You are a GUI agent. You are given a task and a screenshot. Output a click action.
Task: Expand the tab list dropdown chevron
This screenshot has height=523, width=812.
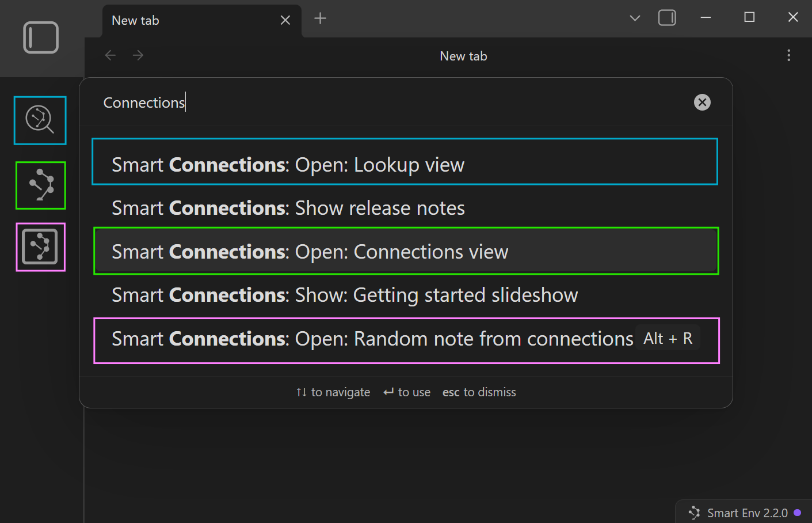(635, 18)
